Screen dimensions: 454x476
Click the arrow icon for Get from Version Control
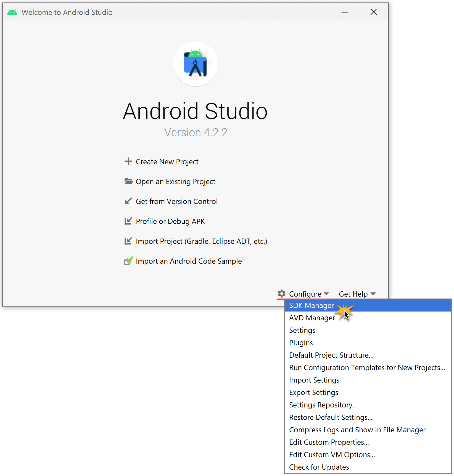[x=128, y=201]
